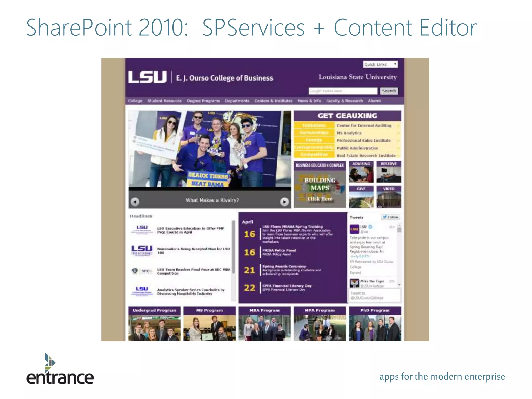Image resolution: width=532 pixels, height=399 pixels.
Task: Open the Give tile
Action: click(361, 197)
